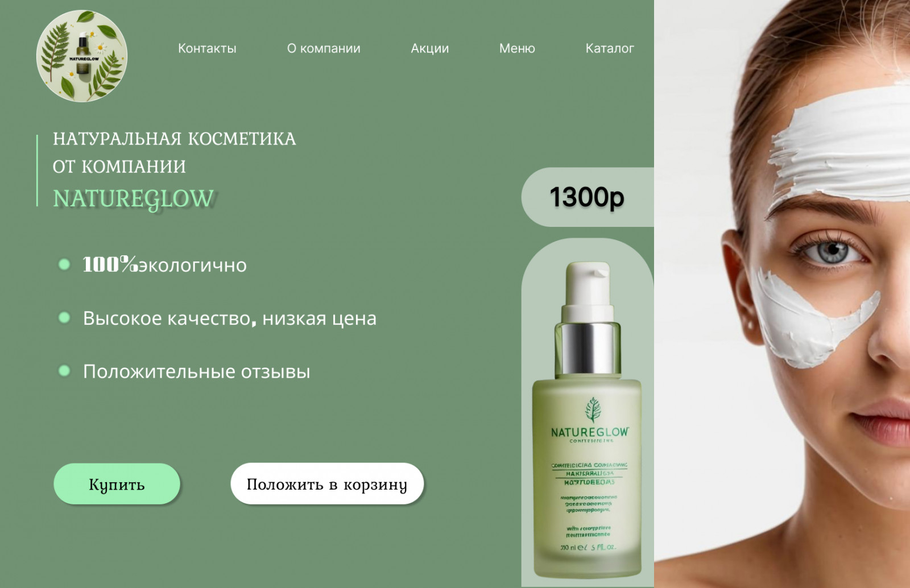Click the leaf emblem on the bottle label
Viewport: 910px width, 588px height.
593,410
